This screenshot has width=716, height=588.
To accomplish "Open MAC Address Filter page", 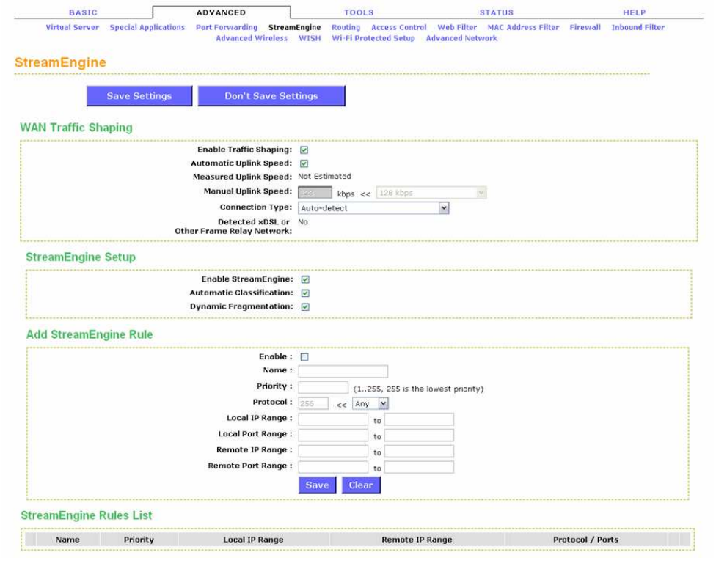I will [x=523, y=27].
